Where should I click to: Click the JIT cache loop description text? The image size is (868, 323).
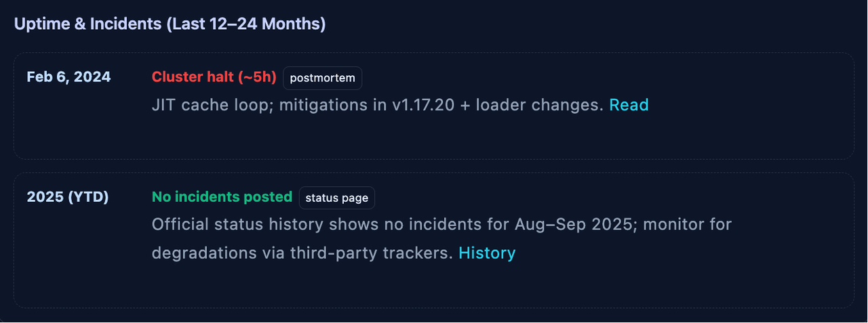point(378,105)
